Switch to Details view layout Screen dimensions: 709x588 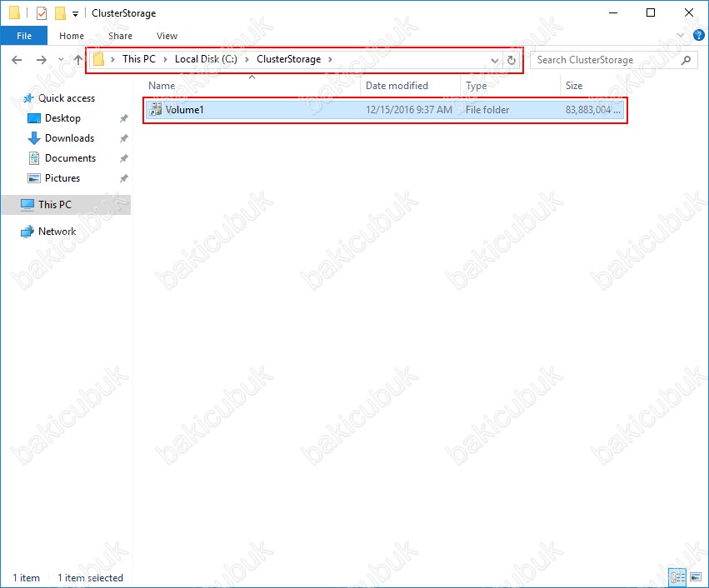click(677, 577)
